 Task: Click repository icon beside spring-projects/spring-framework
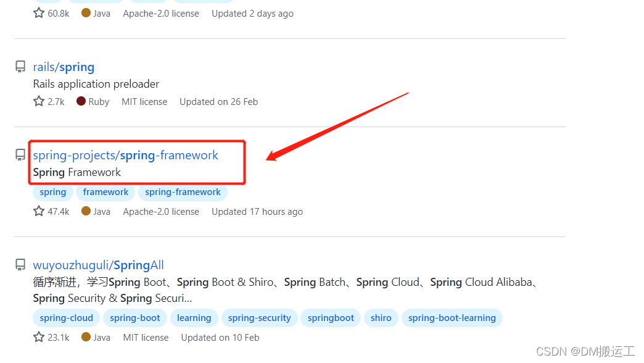click(x=20, y=155)
